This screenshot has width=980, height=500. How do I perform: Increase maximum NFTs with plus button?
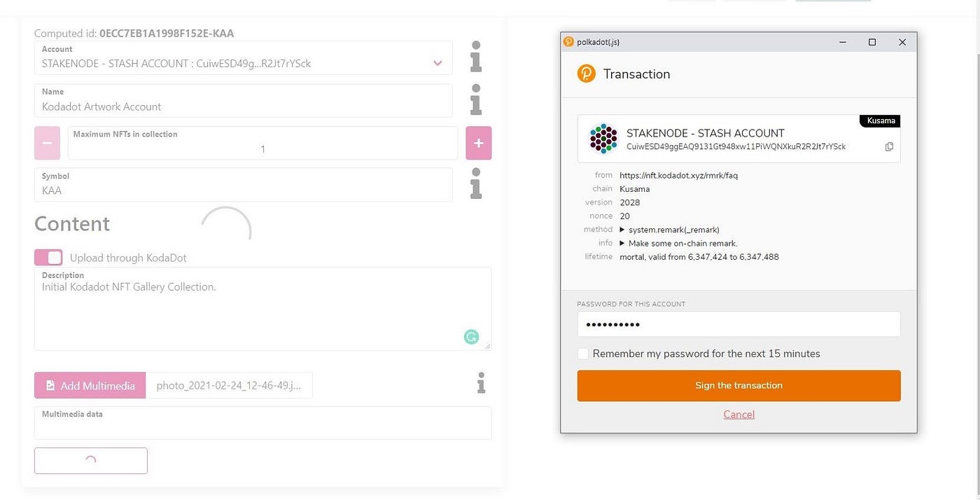click(x=479, y=143)
